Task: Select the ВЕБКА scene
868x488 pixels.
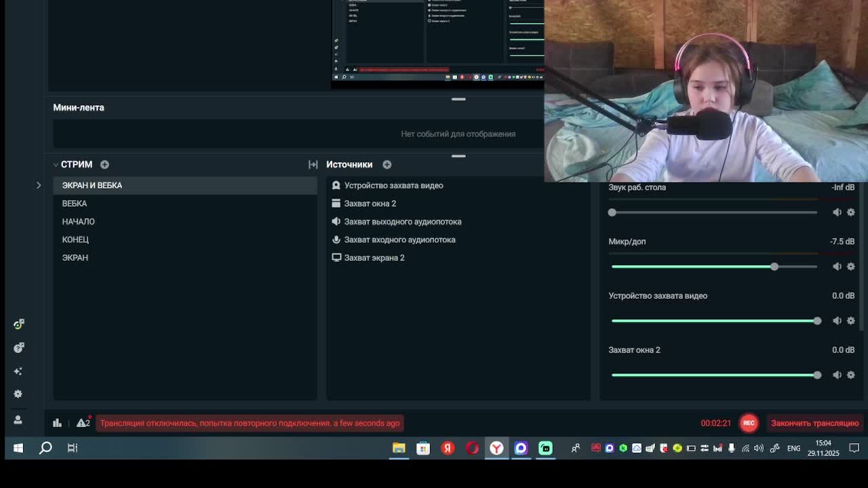Action: click(185, 203)
